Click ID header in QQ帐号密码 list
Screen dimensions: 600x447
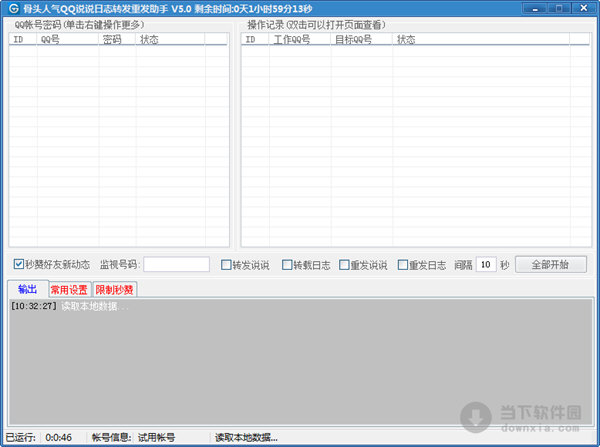(23, 39)
